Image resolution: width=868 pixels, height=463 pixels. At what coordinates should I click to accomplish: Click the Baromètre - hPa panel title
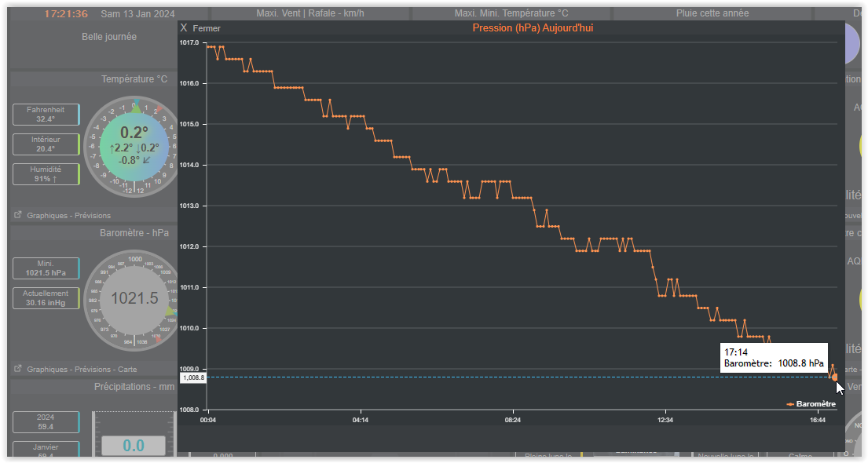[x=134, y=233]
